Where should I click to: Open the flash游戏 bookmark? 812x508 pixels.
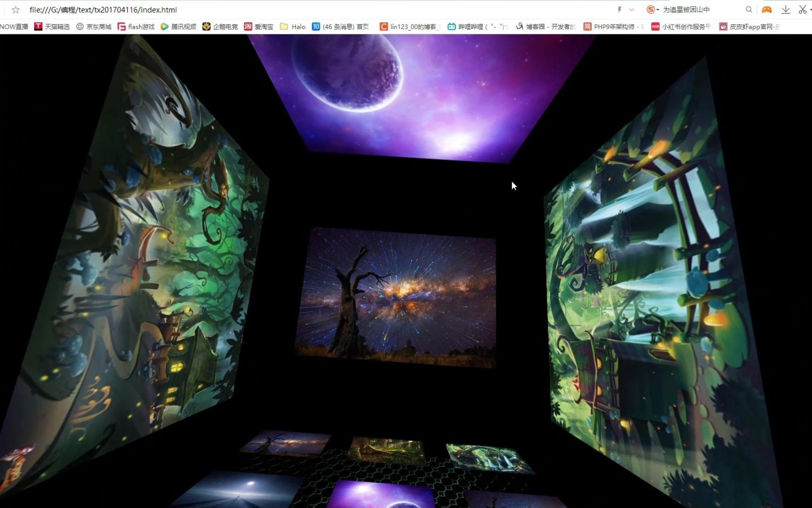coord(136,27)
